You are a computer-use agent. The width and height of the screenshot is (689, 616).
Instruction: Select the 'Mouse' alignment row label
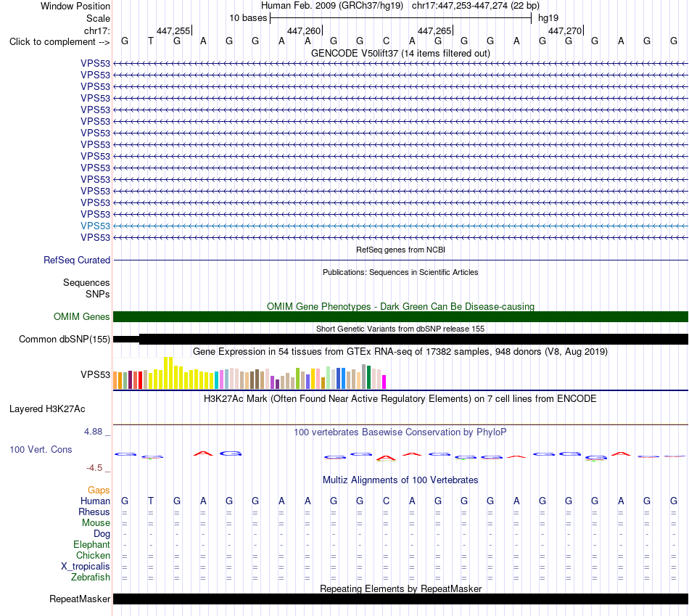(96, 523)
